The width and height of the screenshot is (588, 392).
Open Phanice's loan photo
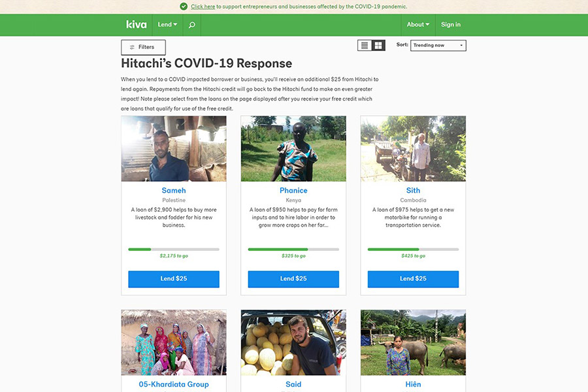click(x=293, y=148)
